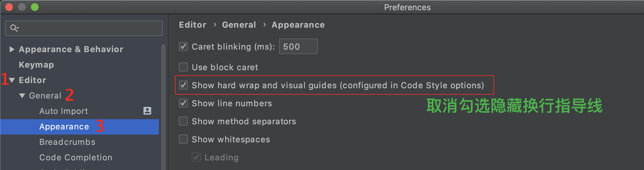Select Auto Import in the sidebar
Viewport: 644px width, 170px height.
point(64,111)
